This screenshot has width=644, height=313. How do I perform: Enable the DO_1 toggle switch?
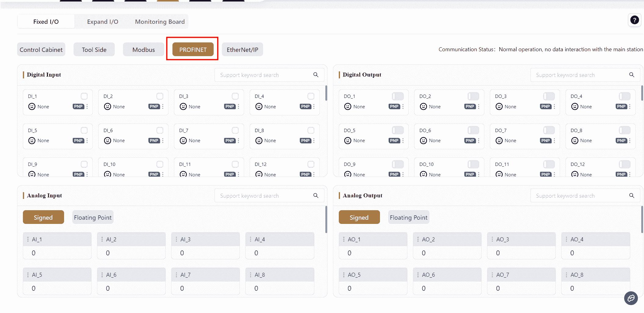398,96
